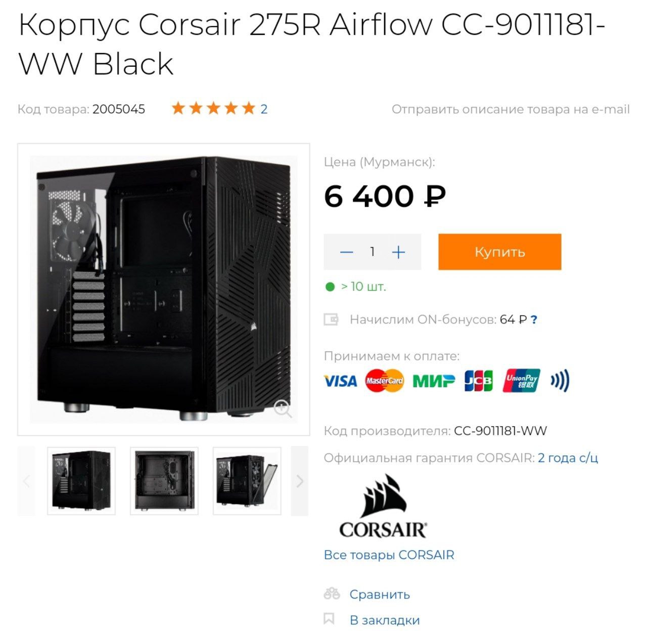Click the ON-bonus question mark icon

(534, 319)
